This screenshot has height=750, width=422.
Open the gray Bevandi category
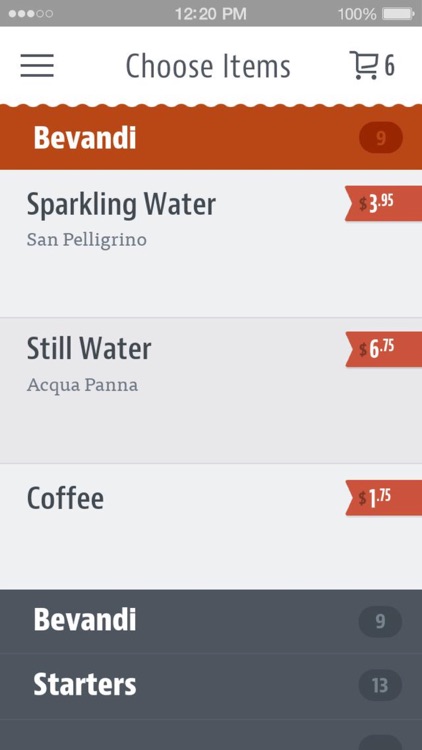[211, 621]
